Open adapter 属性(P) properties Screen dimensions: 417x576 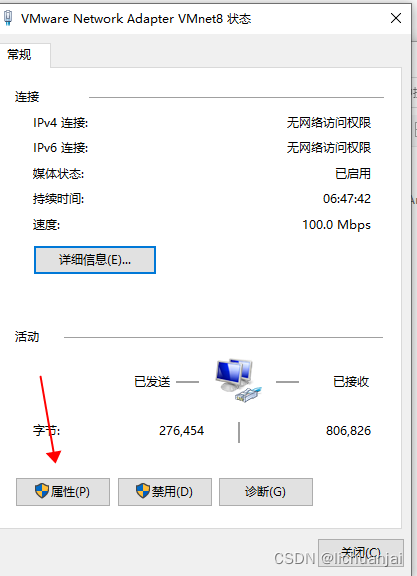click(x=63, y=492)
